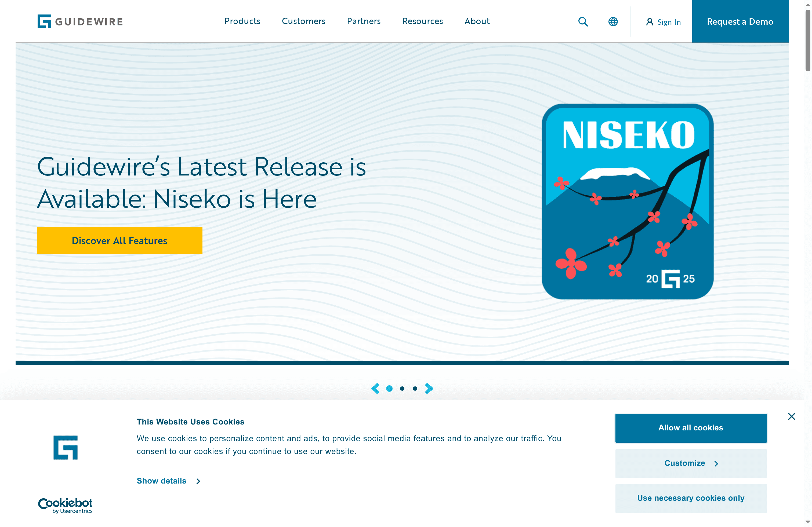Select the third carousel slide dot
This screenshot has height=527, width=812.
(x=415, y=388)
